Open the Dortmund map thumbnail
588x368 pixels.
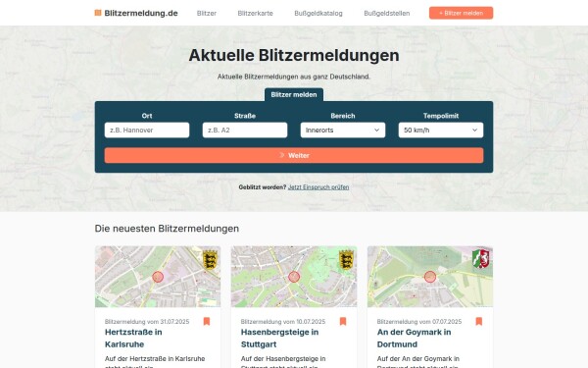pos(430,277)
